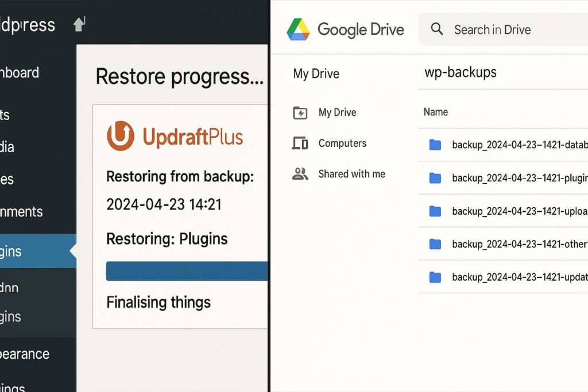This screenshot has width=588, height=392.
Task: Click the folder icon for the 1421-others backup
Action: click(435, 244)
